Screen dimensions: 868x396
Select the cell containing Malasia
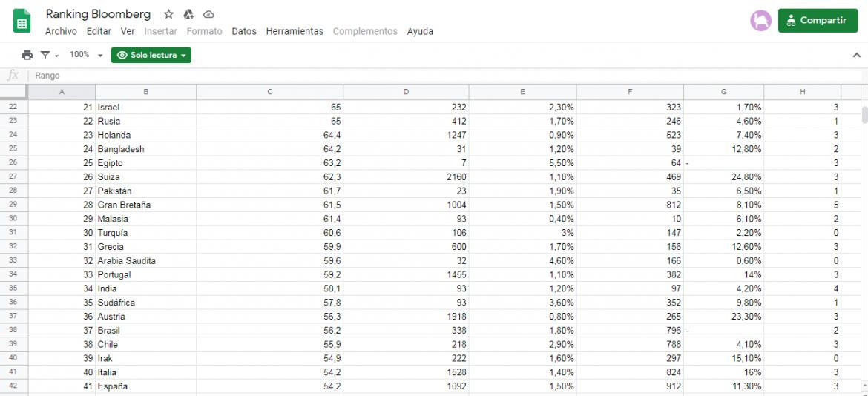[145, 219]
